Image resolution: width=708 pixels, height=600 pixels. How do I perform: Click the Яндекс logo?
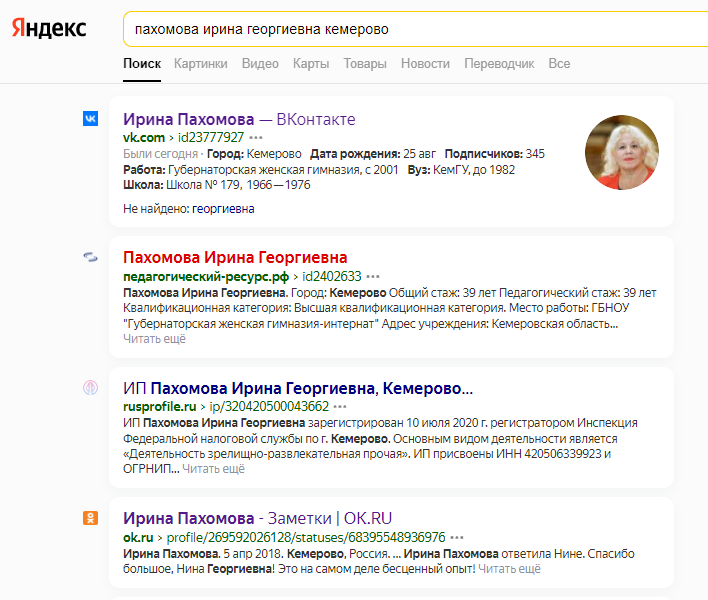(49, 28)
